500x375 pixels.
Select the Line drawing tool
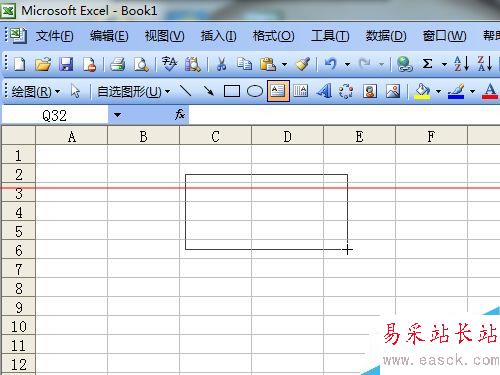pyautogui.click(x=185, y=91)
